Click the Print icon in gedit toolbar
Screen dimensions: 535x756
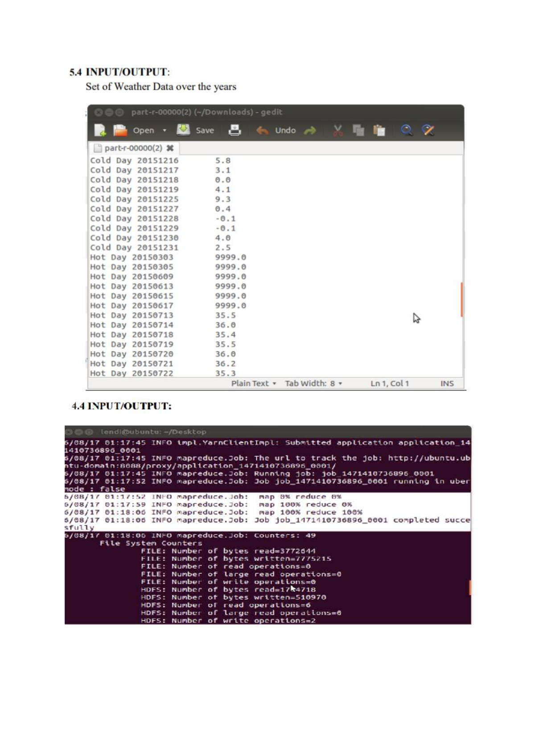pyautogui.click(x=235, y=130)
